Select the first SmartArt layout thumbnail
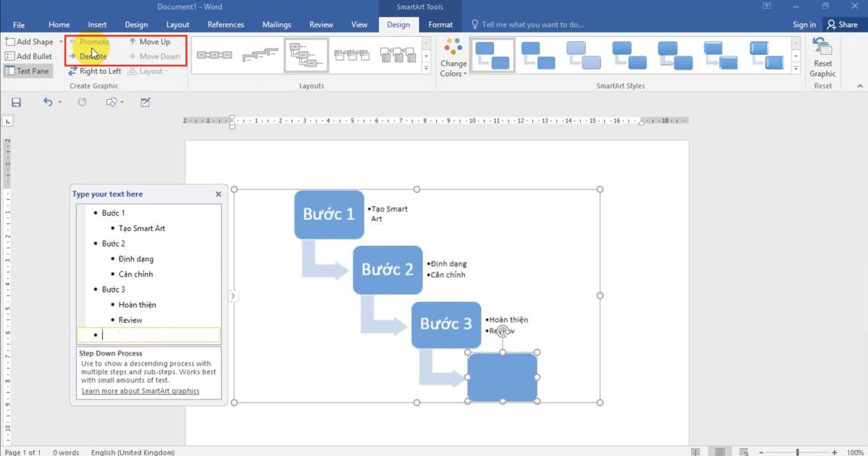The width and height of the screenshot is (868, 456). (215, 55)
